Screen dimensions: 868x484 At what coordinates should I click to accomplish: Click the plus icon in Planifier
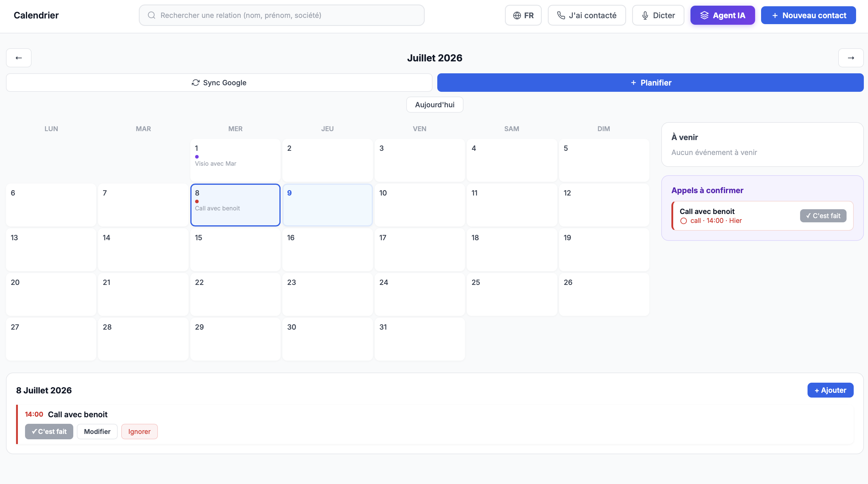click(634, 83)
